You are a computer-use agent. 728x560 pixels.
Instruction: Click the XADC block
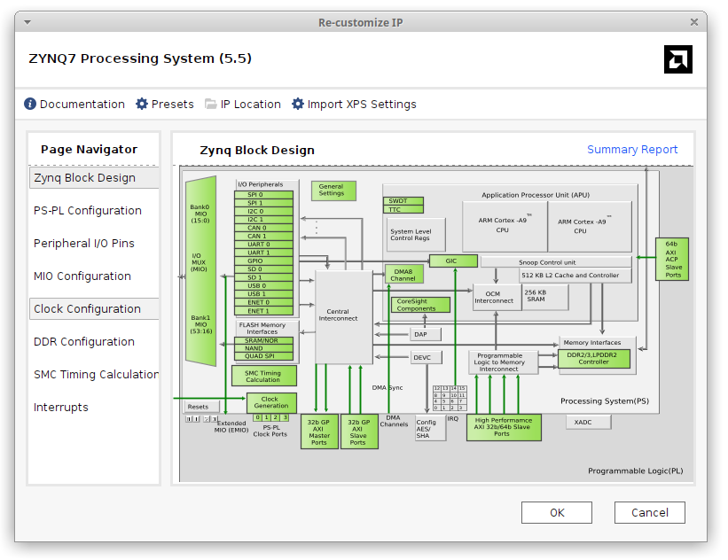pos(588,422)
